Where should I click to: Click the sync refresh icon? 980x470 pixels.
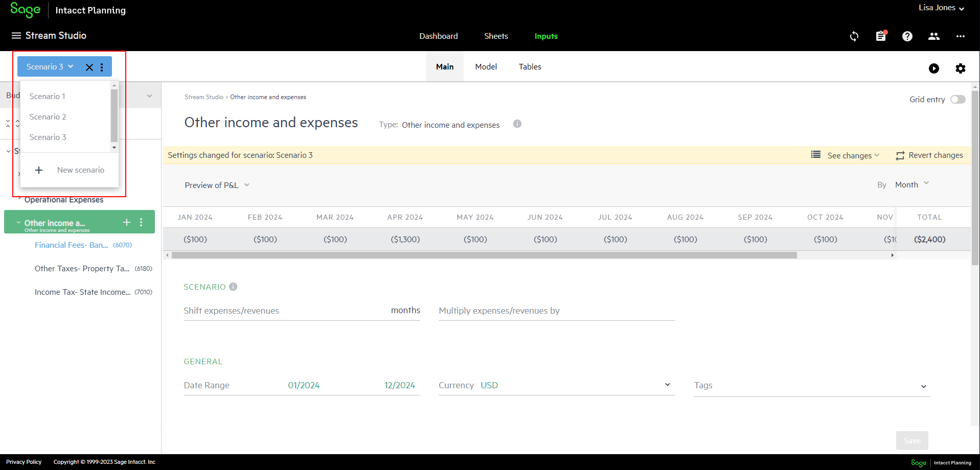[x=854, y=36]
